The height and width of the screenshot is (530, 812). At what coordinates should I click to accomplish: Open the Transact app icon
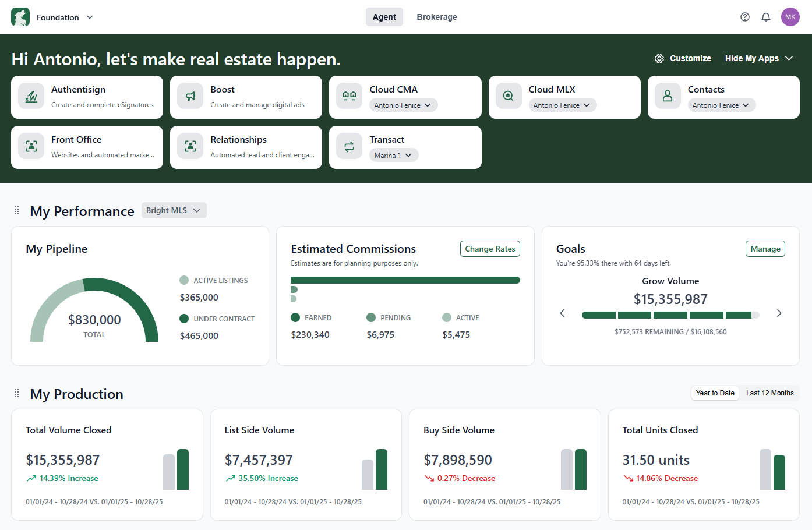coord(349,146)
